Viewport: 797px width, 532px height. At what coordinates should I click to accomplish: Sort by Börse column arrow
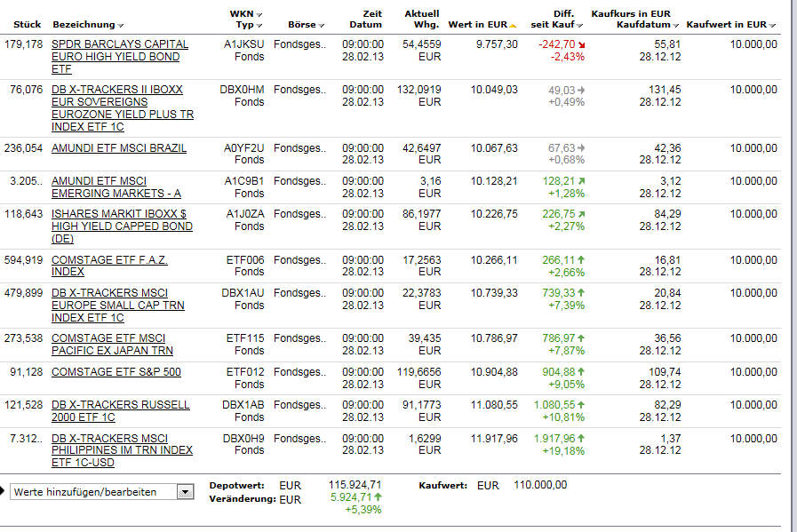(322, 26)
